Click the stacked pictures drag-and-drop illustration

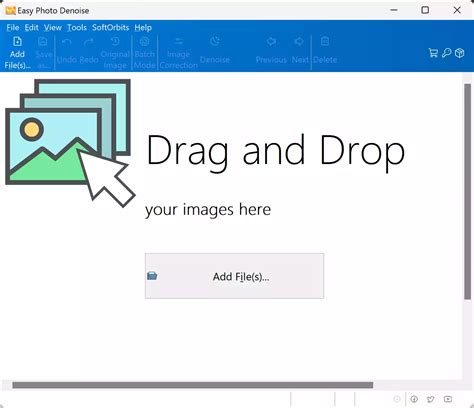[x=70, y=143]
